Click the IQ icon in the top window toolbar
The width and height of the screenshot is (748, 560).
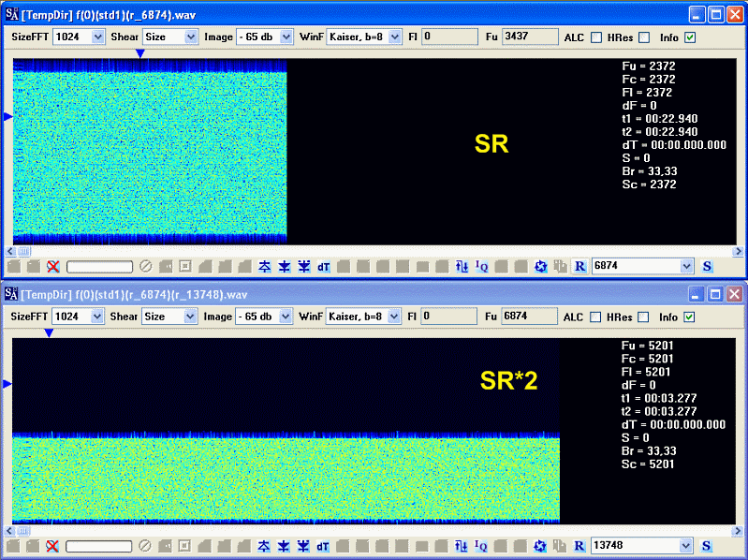tap(482, 267)
